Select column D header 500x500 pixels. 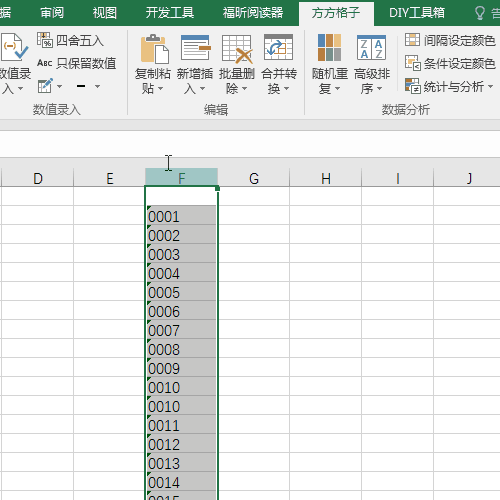[38, 178]
